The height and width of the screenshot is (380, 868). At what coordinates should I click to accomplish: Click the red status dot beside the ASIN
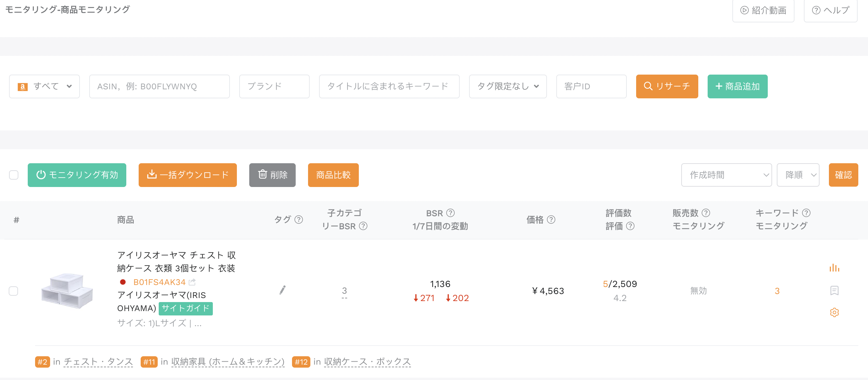[x=123, y=282]
